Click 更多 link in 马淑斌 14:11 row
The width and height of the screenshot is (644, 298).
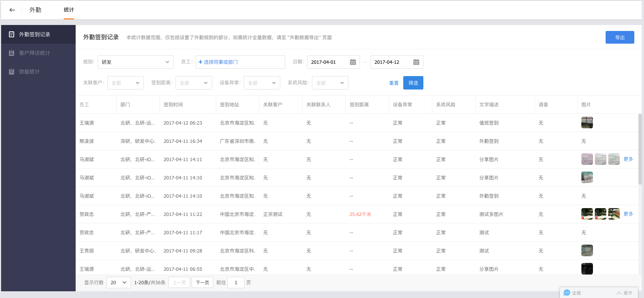pos(628,159)
